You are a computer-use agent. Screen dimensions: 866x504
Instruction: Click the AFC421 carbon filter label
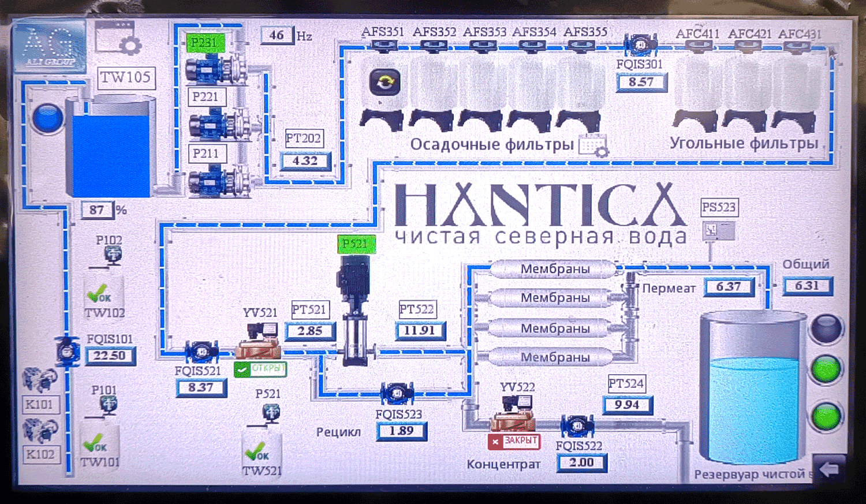(x=749, y=33)
